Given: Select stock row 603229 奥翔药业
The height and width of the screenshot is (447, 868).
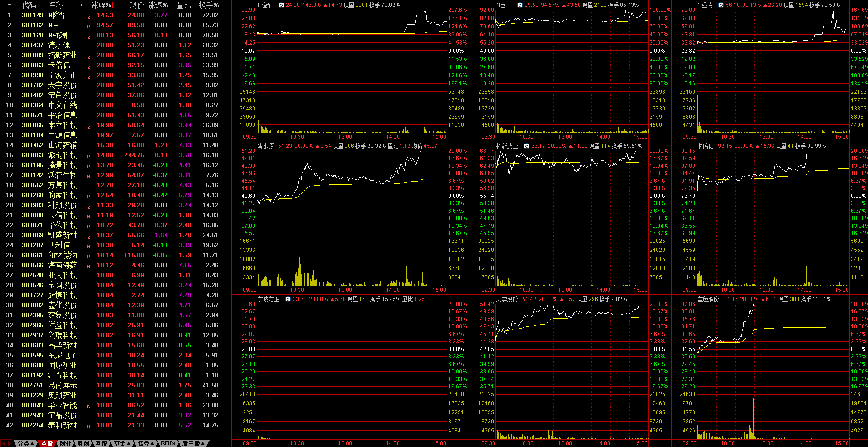Looking at the screenshot, I should (111, 395).
